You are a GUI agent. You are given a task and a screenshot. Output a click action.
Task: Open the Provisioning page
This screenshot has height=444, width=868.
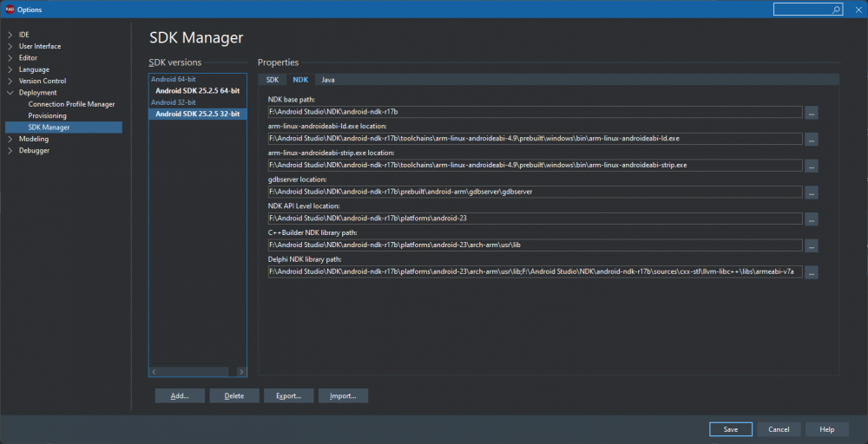47,115
